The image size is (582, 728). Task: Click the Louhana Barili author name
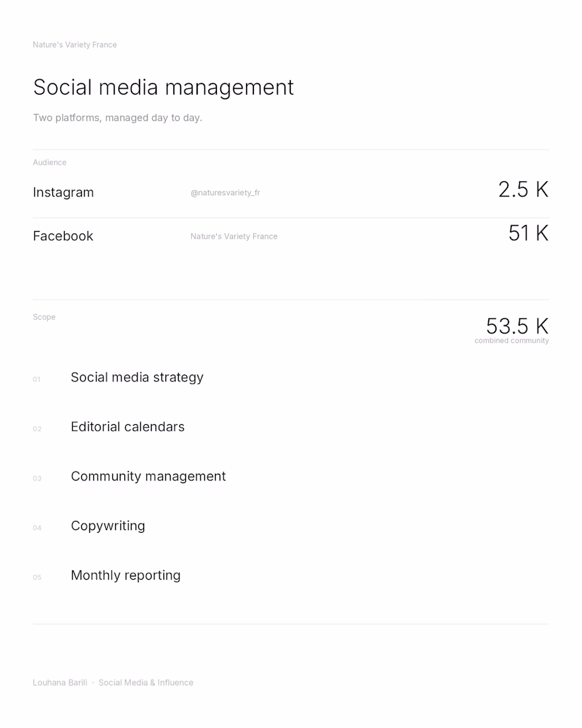click(x=60, y=682)
